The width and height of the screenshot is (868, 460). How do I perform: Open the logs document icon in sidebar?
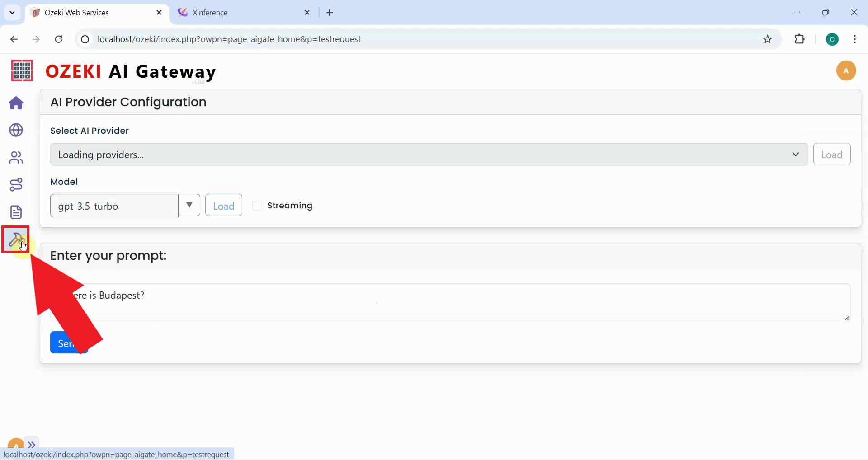16,211
